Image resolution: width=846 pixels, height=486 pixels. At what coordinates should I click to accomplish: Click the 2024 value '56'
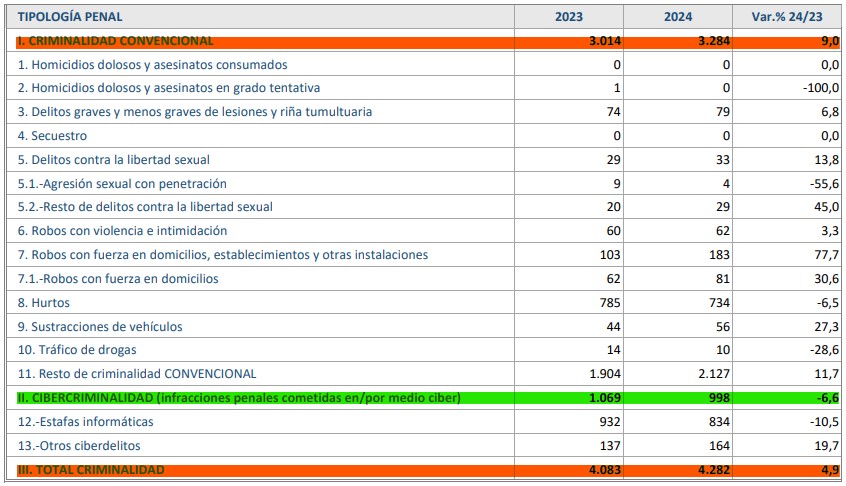[x=722, y=327]
